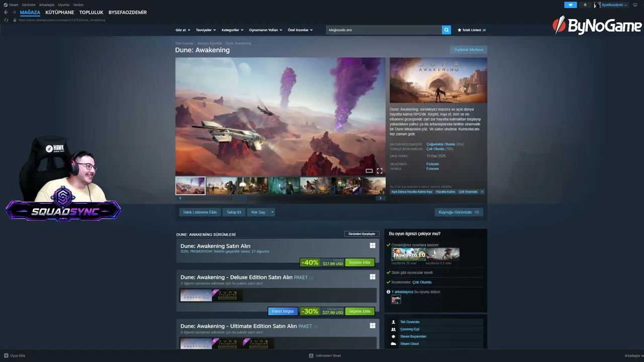
Task: Add the $17.99 base game to cart
Action: point(360,262)
